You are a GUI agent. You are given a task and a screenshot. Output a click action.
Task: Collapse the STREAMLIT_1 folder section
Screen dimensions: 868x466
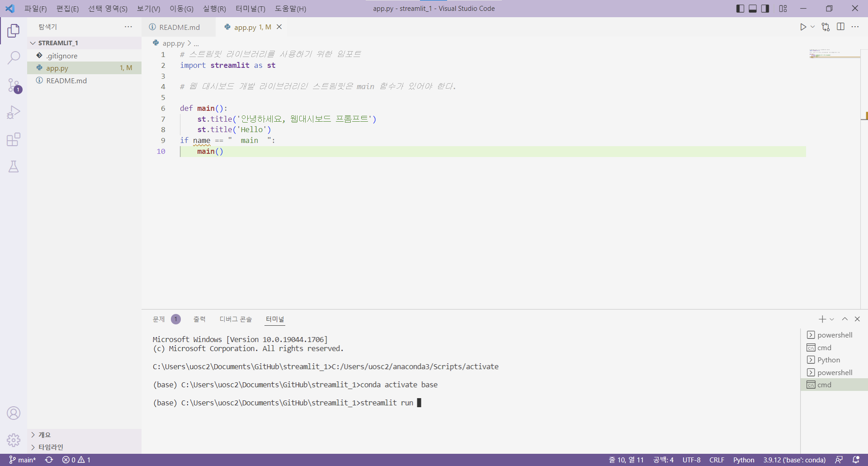(84, 43)
